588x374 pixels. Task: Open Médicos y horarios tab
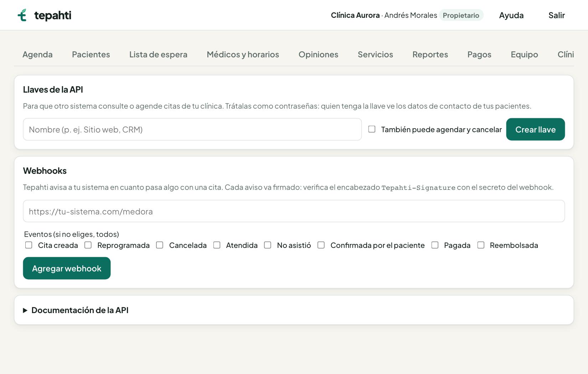pos(243,54)
